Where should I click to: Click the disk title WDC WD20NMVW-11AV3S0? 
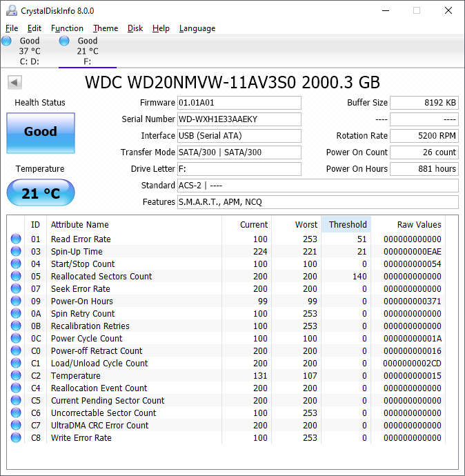(x=190, y=82)
